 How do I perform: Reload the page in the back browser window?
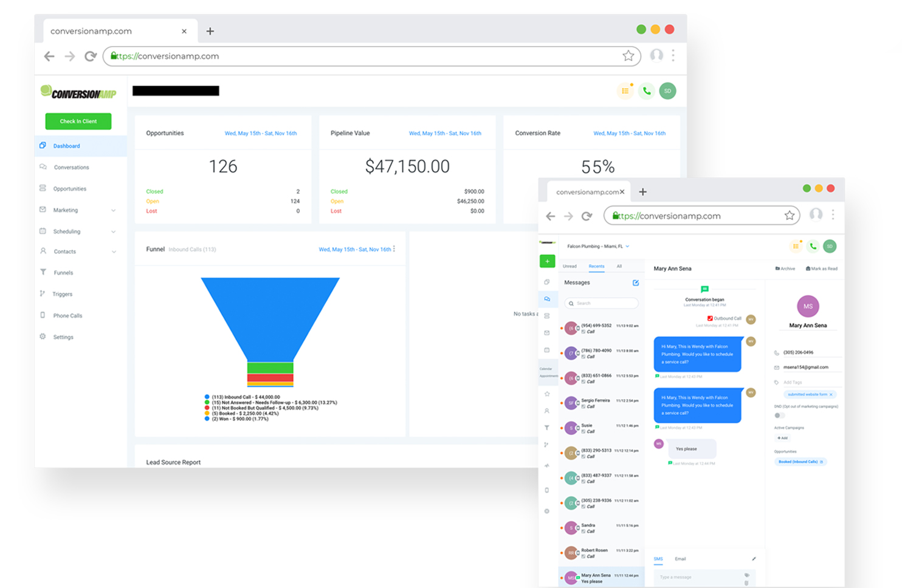[x=90, y=56]
